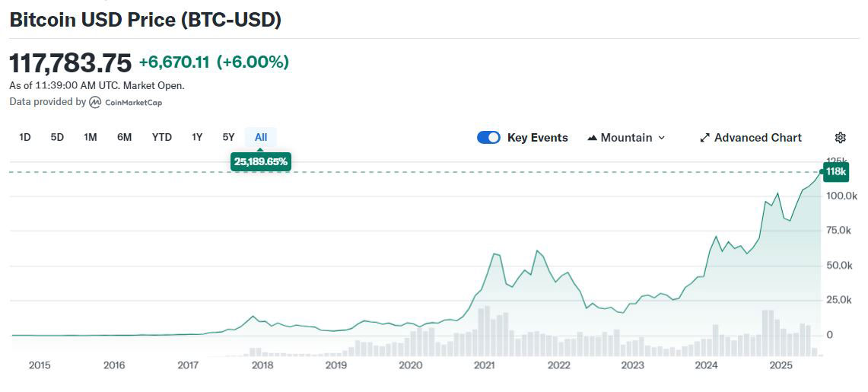Click the 25,189.65% return badge
This screenshot has height=392, width=868.
tap(261, 162)
